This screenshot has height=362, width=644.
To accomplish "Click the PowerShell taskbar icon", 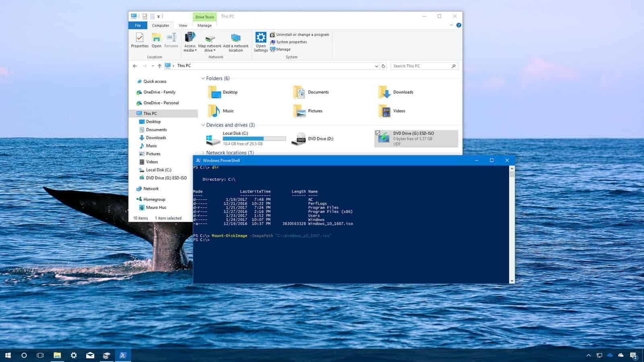I will click(123, 355).
